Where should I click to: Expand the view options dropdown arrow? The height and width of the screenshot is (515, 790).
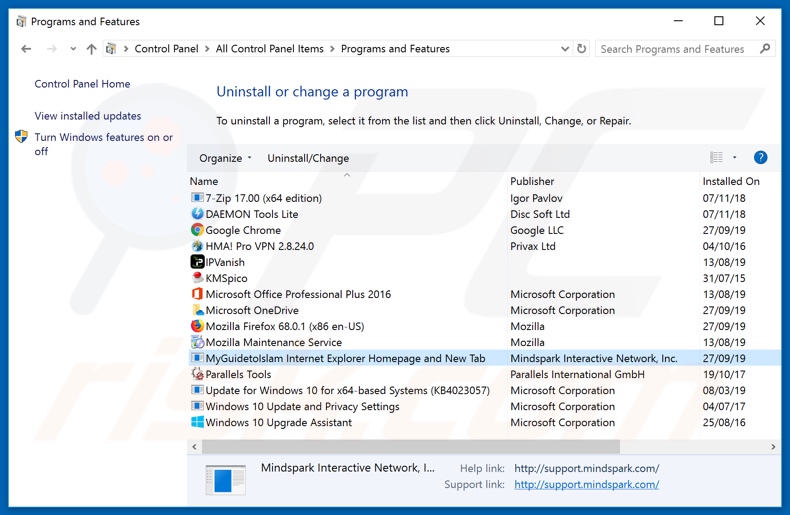(735, 158)
